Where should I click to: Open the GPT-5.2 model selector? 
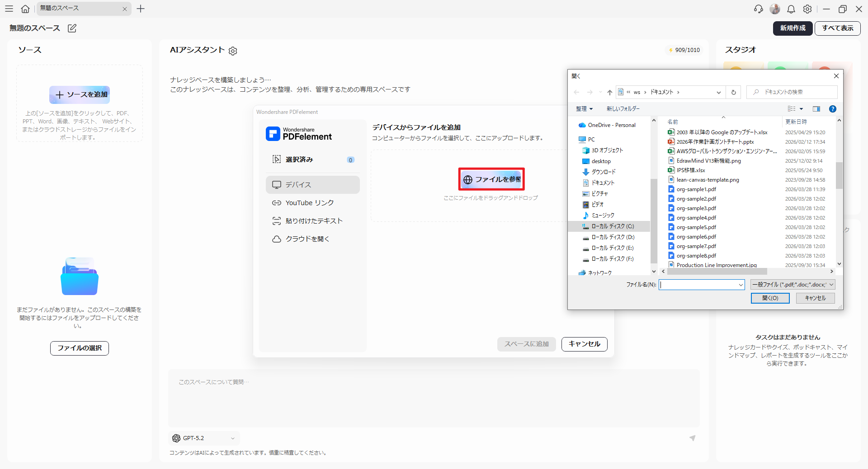[x=204, y=438]
